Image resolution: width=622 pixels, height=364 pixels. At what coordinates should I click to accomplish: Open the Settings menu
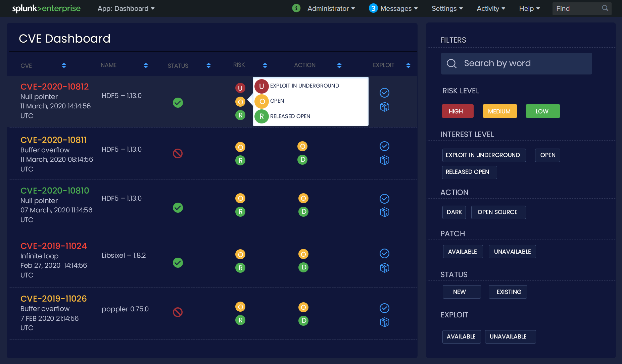tap(447, 8)
